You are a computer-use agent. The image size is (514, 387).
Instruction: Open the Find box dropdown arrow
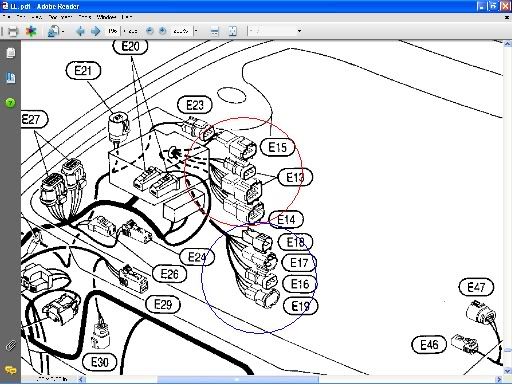(x=299, y=31)
